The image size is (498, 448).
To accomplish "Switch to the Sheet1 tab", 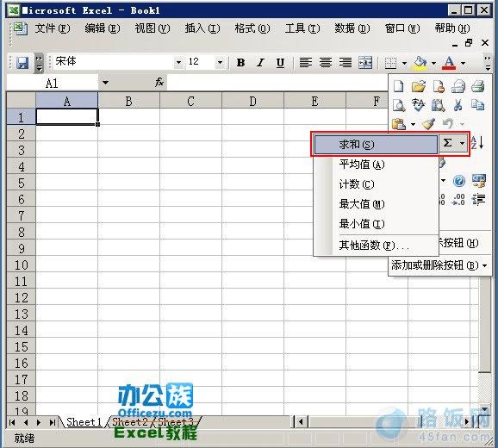I will click(x=84, y=422).
